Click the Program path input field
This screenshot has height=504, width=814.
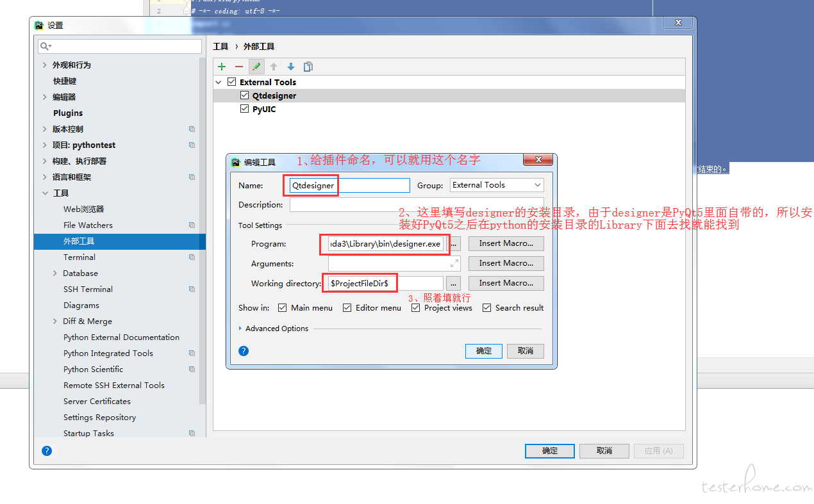pyautogui.click(x=385, y=243)
